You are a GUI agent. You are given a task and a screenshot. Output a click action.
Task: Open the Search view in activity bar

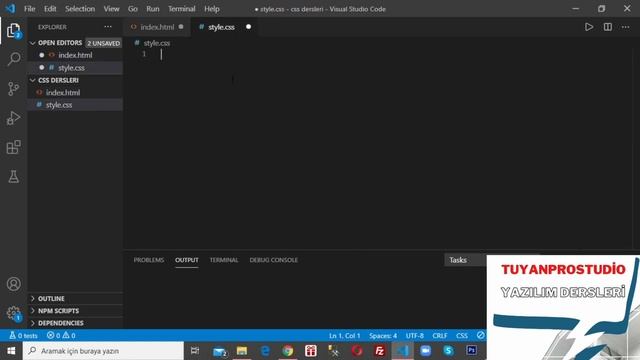(13, 59)
